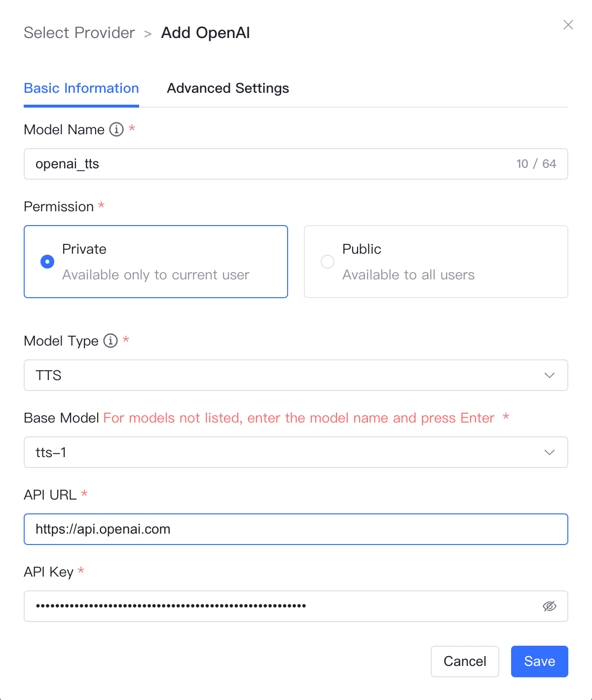Select the Public permission radio button
Image resolution: width=592 pixels, height=700 pixels.
click(x=328, y=262)
